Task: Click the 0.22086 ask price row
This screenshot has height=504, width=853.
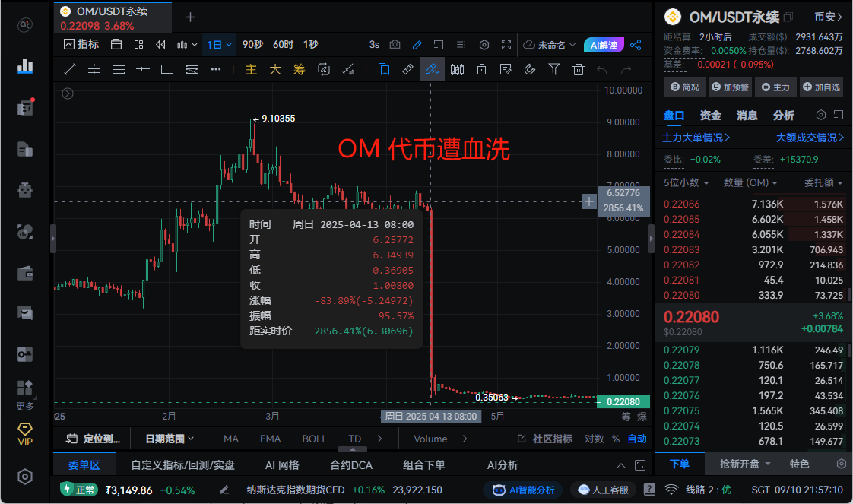Action: click(x=753, y=204)
